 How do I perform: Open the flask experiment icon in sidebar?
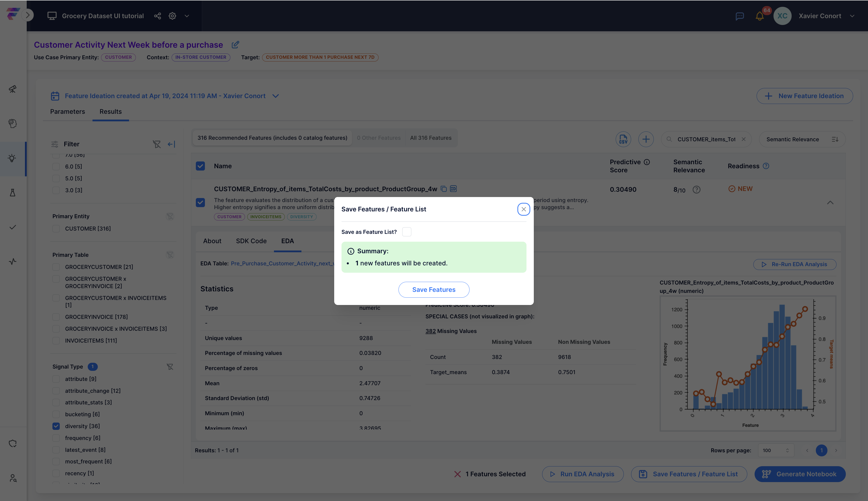(x=12, y=193)
